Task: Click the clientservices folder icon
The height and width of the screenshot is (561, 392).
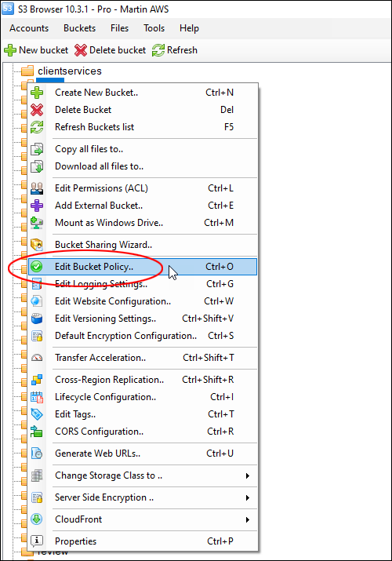Action: [27, 71]
